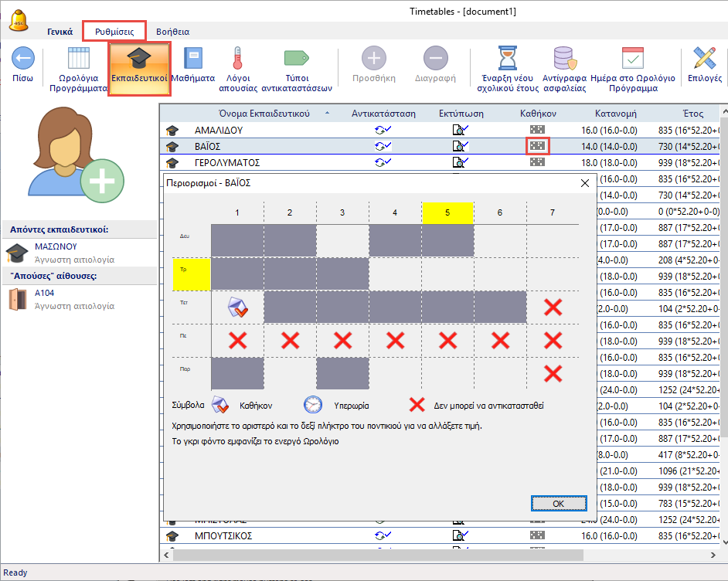Toggle the red X on Πε period 4

click(x=395, y=341)
